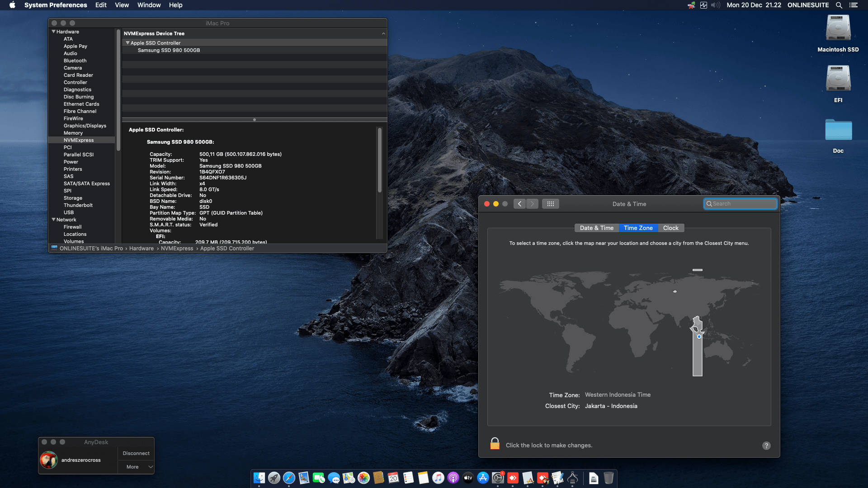Open System Preferences gear in dock
The height and width of the screenshot is (488, 868).
click(498, 478)
